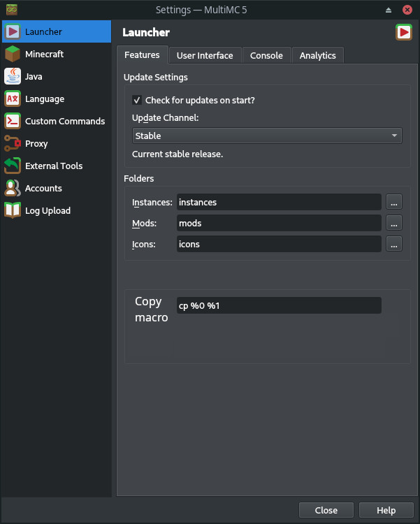Click the 'Copy macro' label

click(152, 310)
